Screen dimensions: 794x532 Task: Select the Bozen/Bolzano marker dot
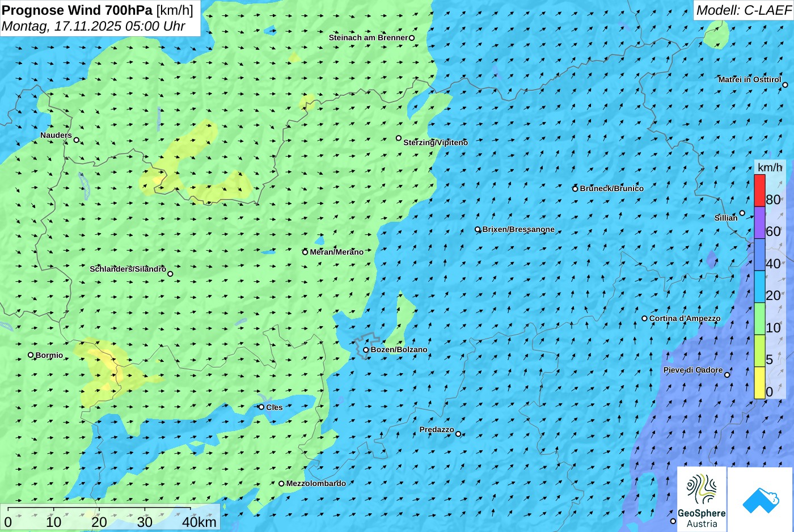[366, 350]
